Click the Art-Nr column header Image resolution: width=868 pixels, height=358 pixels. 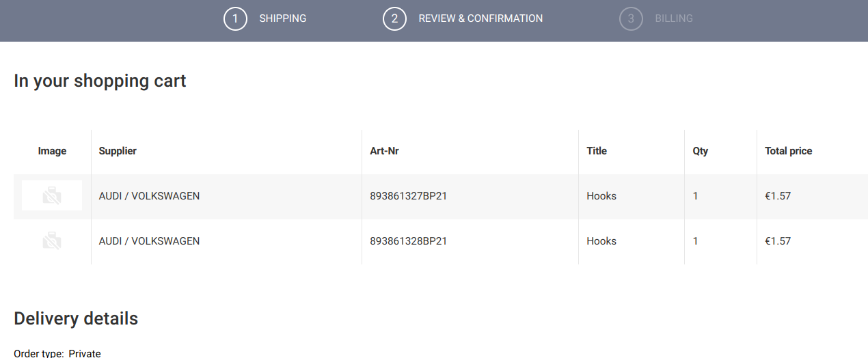pyautogui.click(x=384, y=151)
